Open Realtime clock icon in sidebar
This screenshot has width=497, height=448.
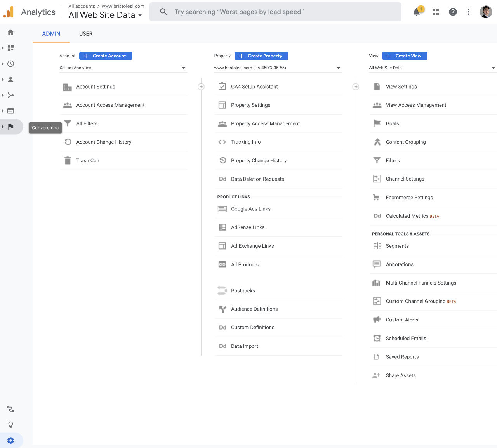click(10, 64)
